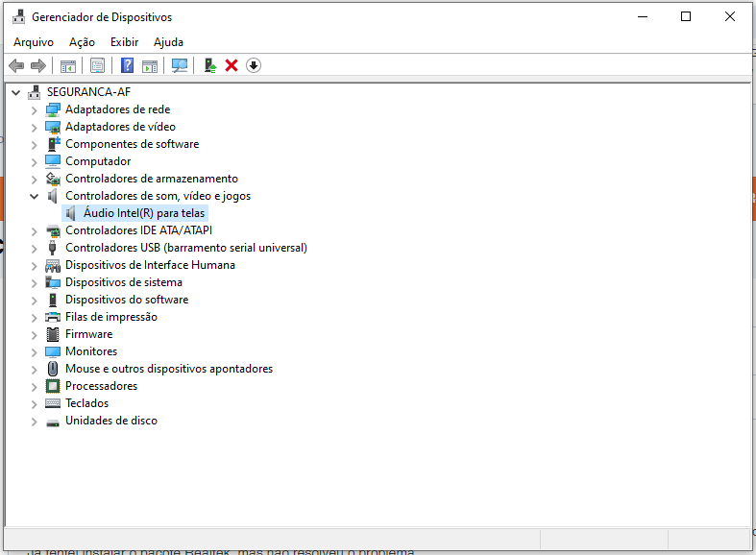
Task: Select Áudio Intel(R) para telas device
Action: tap(144, 213)
